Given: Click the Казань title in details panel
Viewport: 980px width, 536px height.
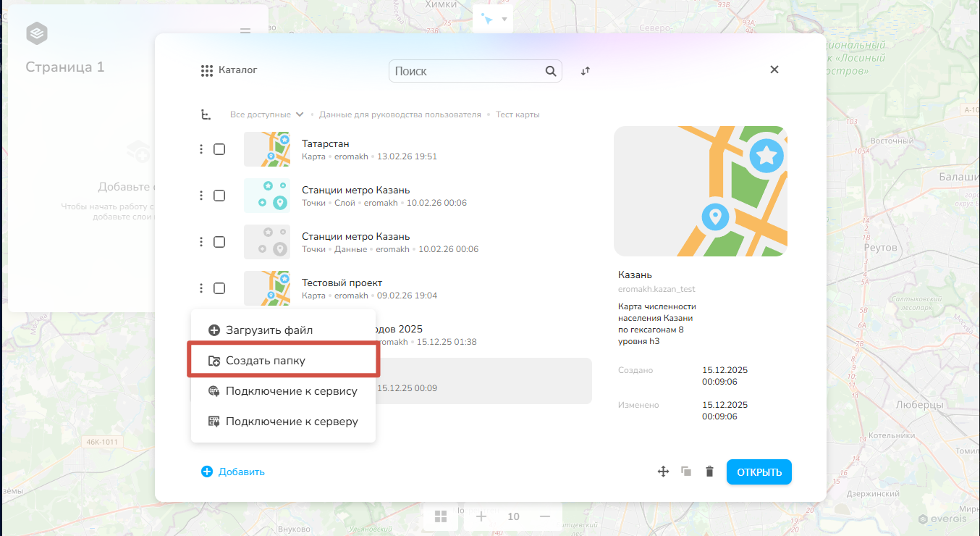Looking at the screenshot, I should click(x=635, y=275).
